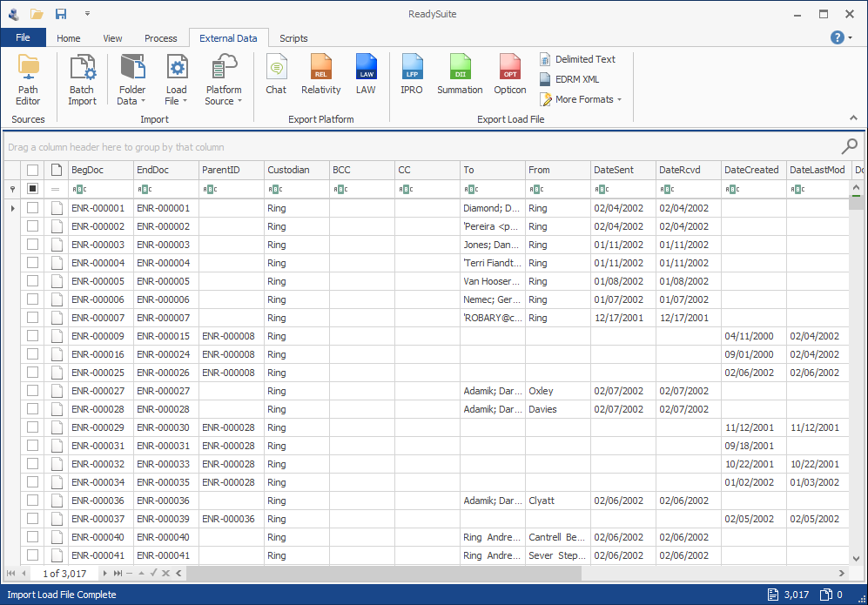Click the status bar document count icon
The image size is (868, 605).
773,595
